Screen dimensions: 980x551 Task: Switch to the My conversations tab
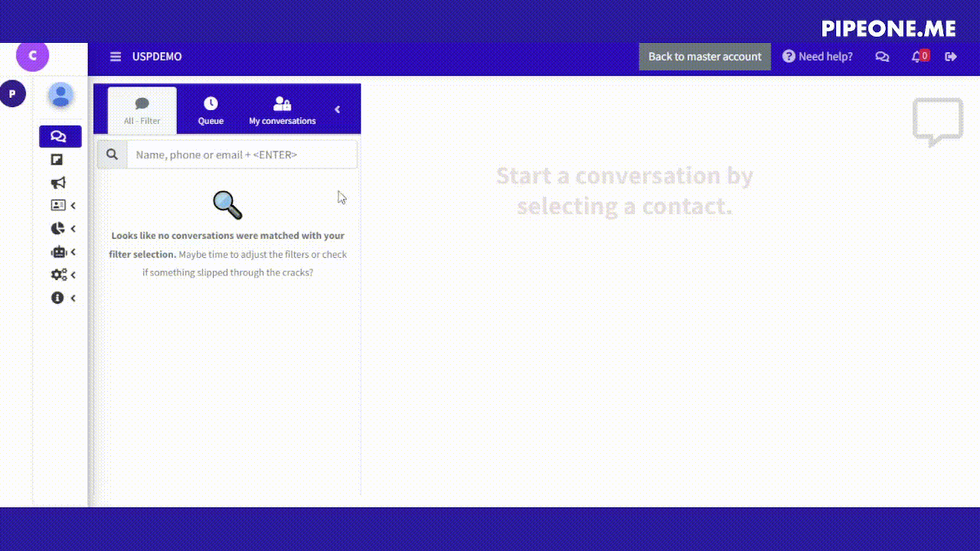click(x=283, y=110)
